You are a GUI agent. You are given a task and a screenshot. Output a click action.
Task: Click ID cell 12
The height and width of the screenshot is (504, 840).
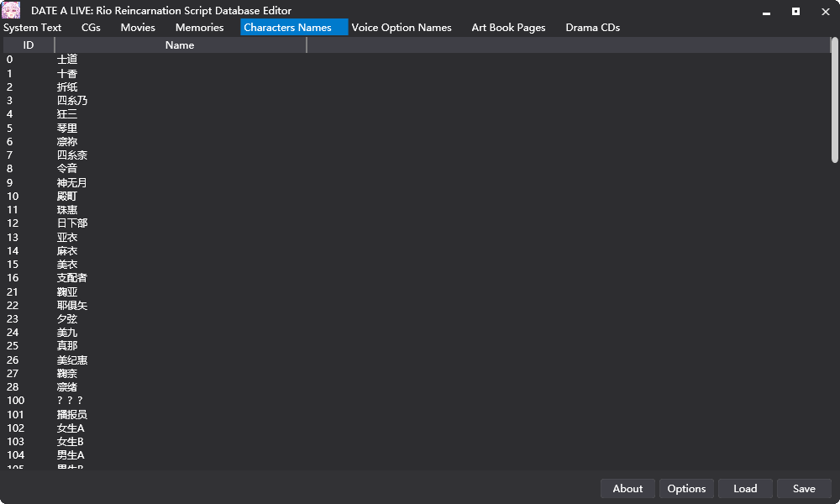pyautogui.click(x=13, y=223)
